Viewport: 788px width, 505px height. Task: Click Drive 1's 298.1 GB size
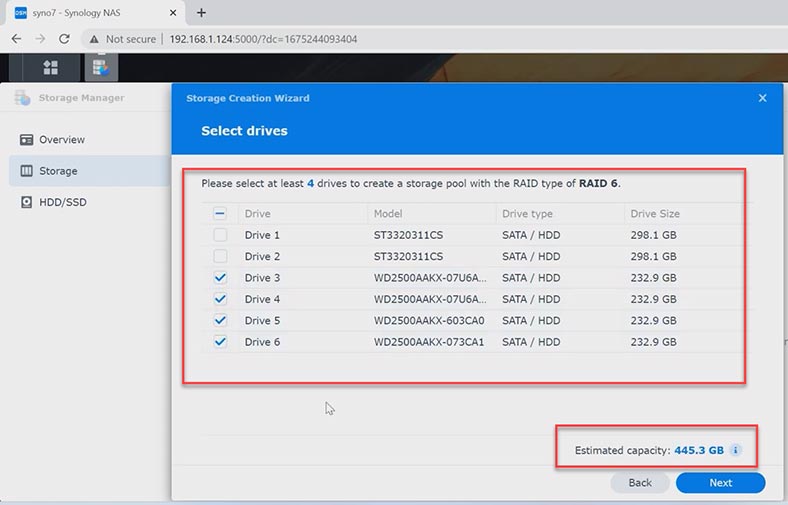click(653, 235)
